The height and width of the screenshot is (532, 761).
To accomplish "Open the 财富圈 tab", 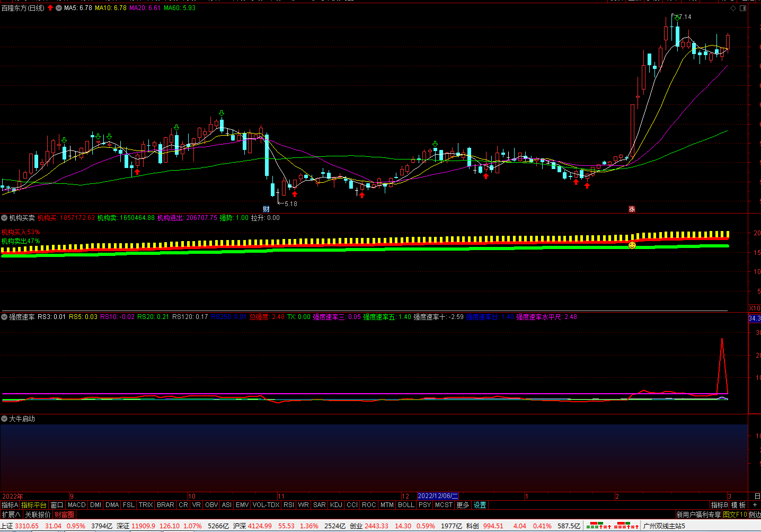I will pyautogui.click(x=64, y=515).
